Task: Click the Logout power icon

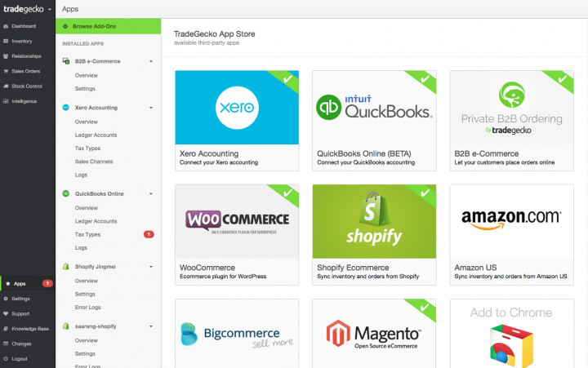Action: point(6,359)
